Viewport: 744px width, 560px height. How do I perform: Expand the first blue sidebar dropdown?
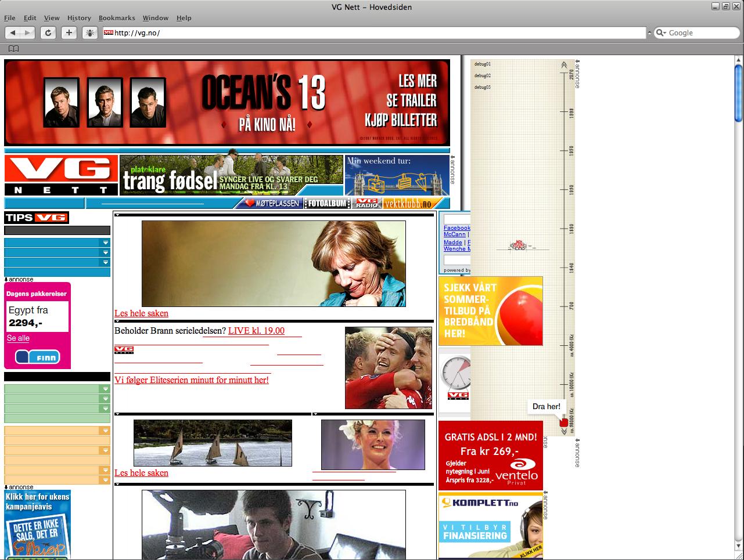(105, 243)
